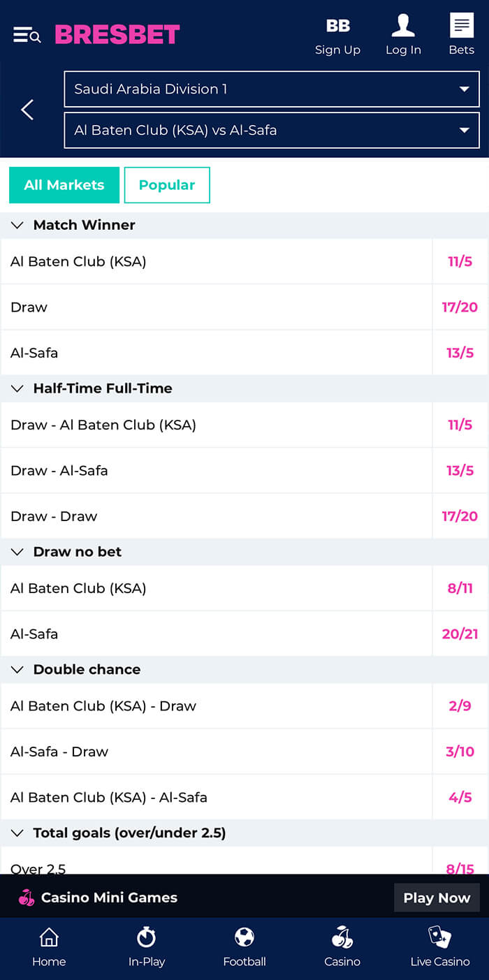Collapse Half-Time Full-Time section
This screenshot has width=489, height=980.
17,388
